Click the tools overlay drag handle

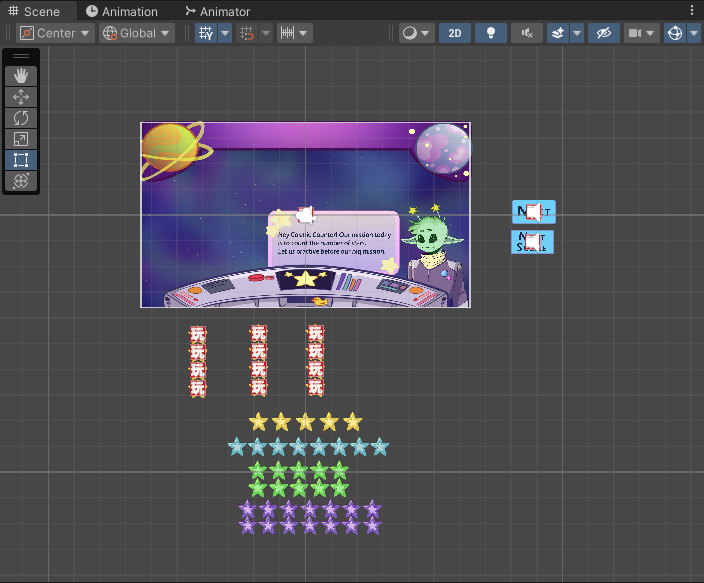[x=21, y=56]
